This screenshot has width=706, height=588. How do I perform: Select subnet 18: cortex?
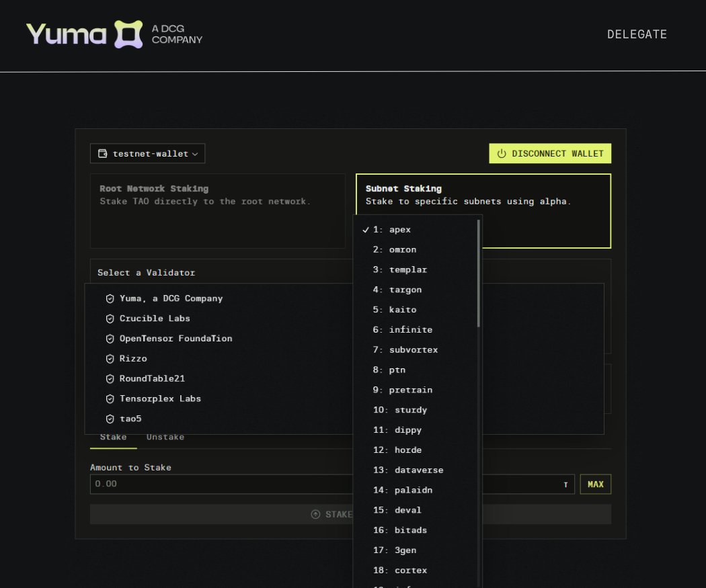pos(415,571)
